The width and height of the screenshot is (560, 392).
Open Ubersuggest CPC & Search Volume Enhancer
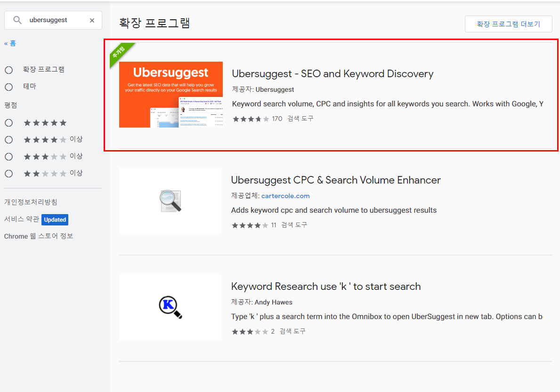(336, 180)
